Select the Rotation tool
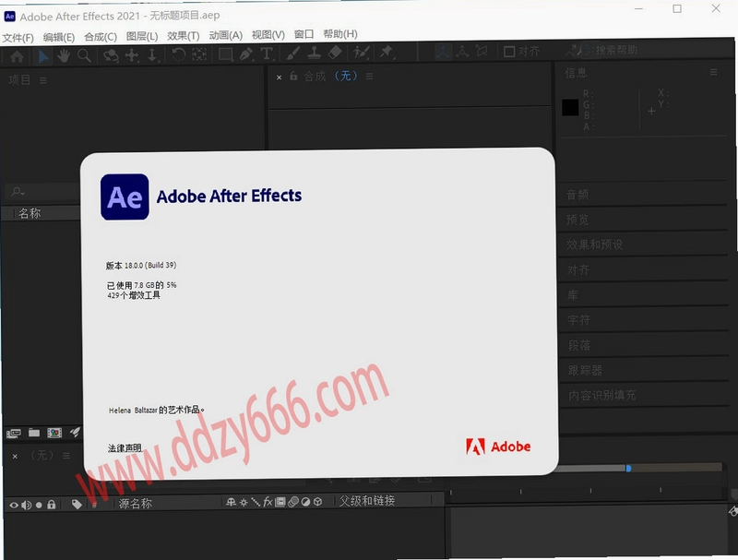738x560 pixels. click(178, 54)
